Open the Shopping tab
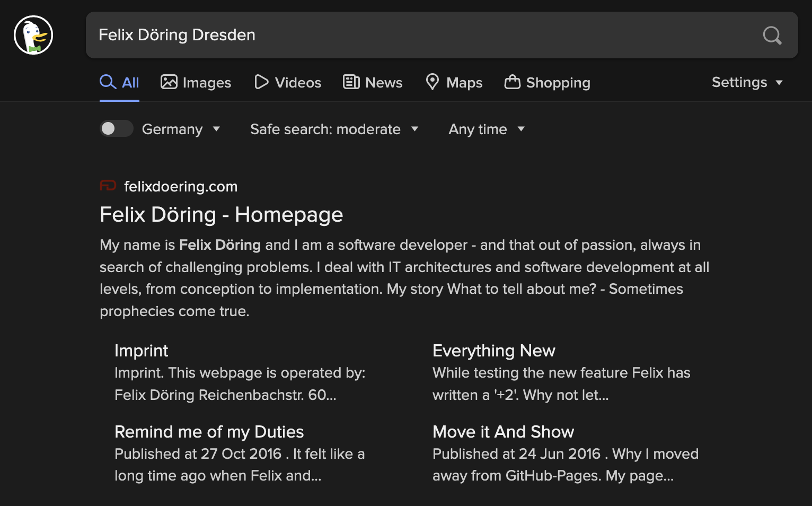The width and height of the screenshot is (812, 506). [547, 82]
